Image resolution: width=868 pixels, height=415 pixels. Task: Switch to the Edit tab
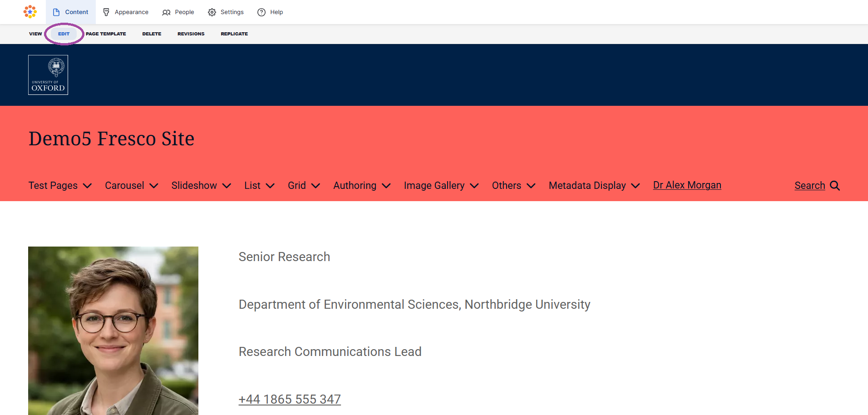tap(64, 34)
